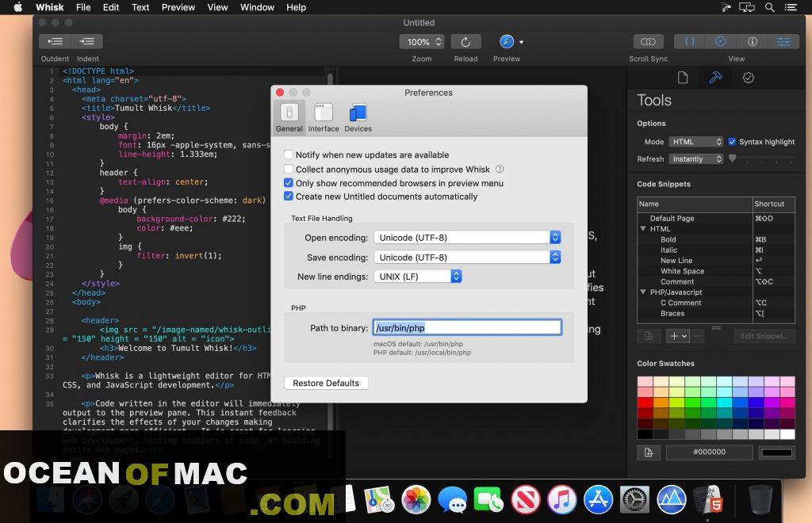Viewport: 812px width, 523px height.
Task: Launch FaceTime from the Dock
Action: [488, 500]
